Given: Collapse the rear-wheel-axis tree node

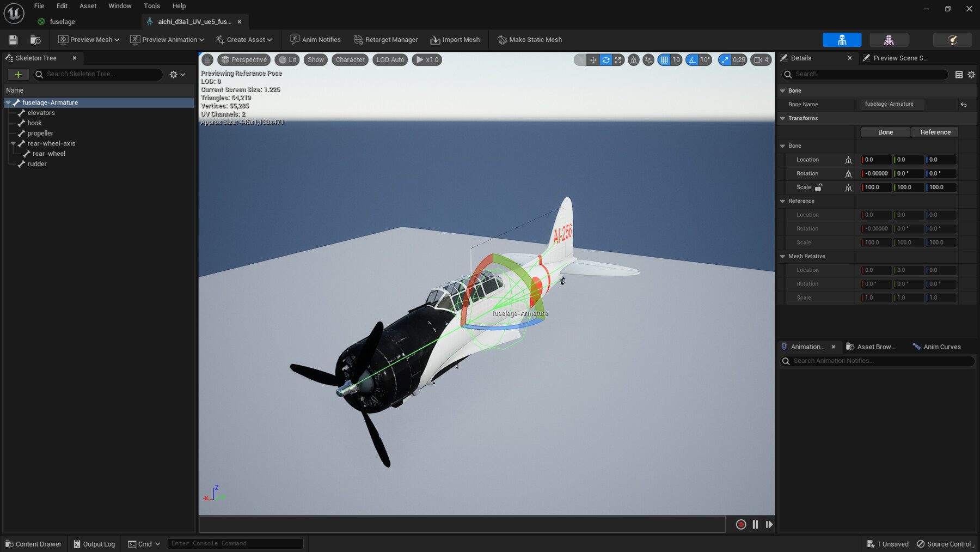Looking at the screenshot, I should point(13,144).
